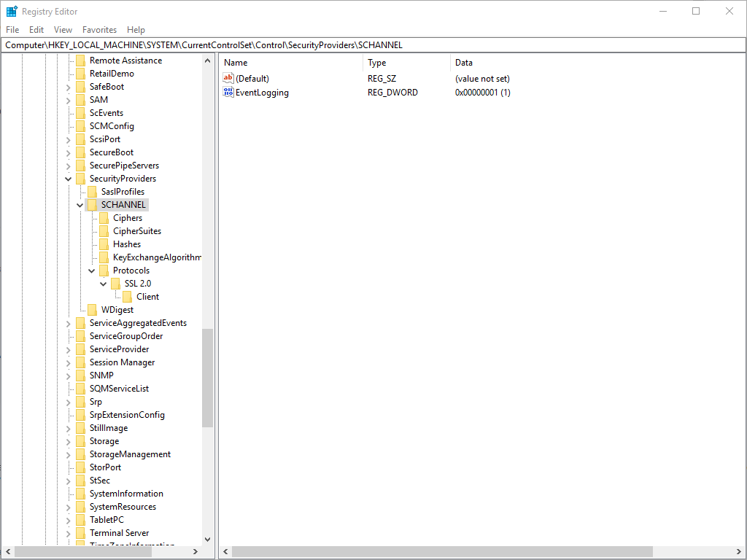Expand the SafeBoot tree node

click(x=68, y=87)
